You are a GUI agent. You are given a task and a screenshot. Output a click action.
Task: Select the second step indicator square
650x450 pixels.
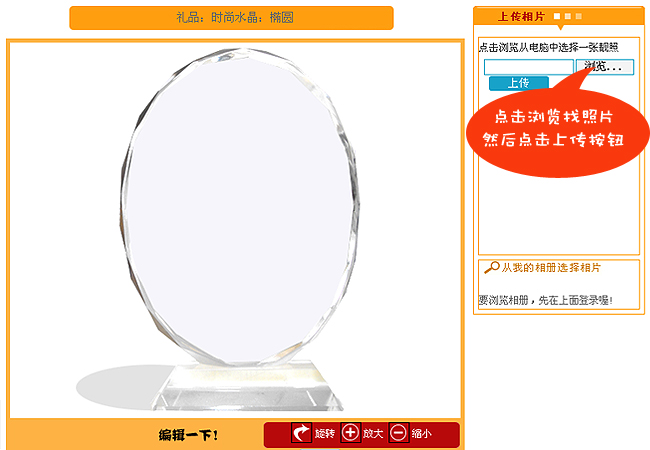point(568,16)
